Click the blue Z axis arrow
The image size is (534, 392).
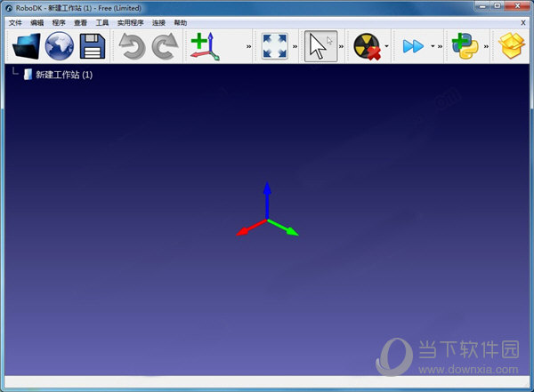point(267,200)
